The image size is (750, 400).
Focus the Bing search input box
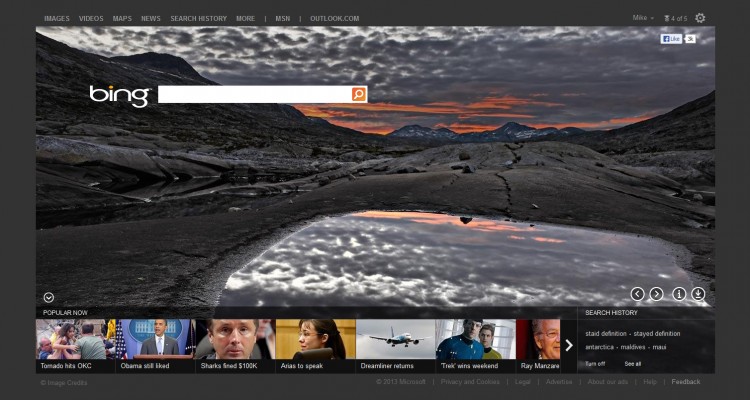coord(254,94)
